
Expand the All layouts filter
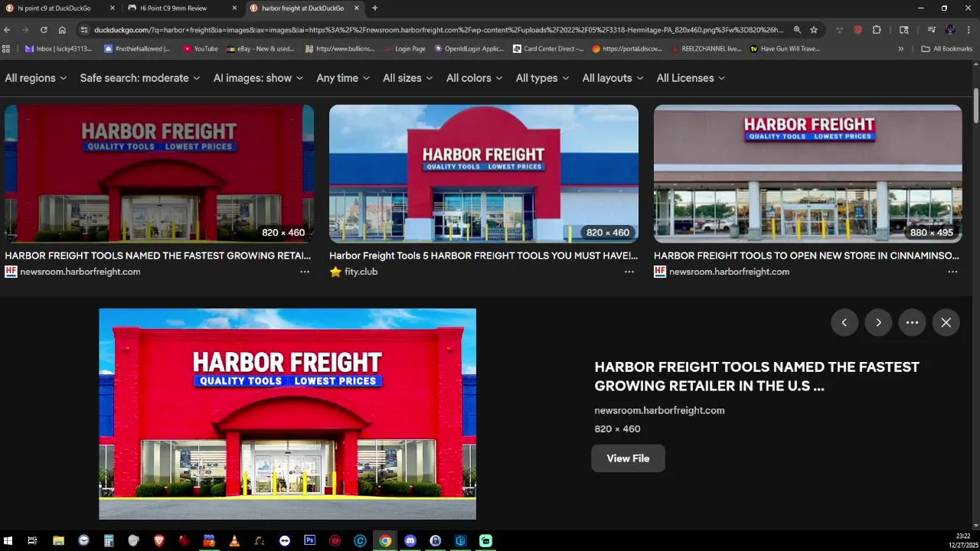(613, 78)
